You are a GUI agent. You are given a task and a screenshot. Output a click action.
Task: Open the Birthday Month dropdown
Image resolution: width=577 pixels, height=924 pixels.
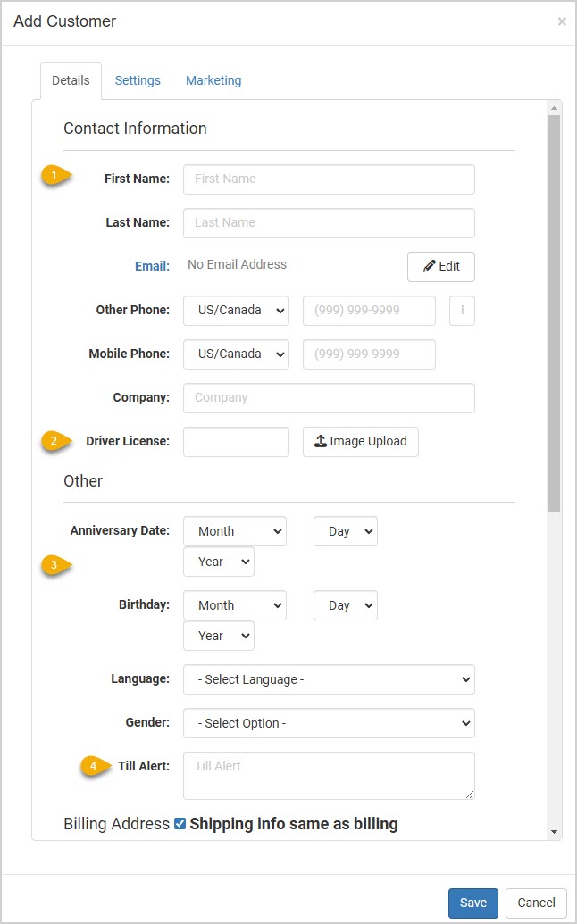tap(235, 605)
